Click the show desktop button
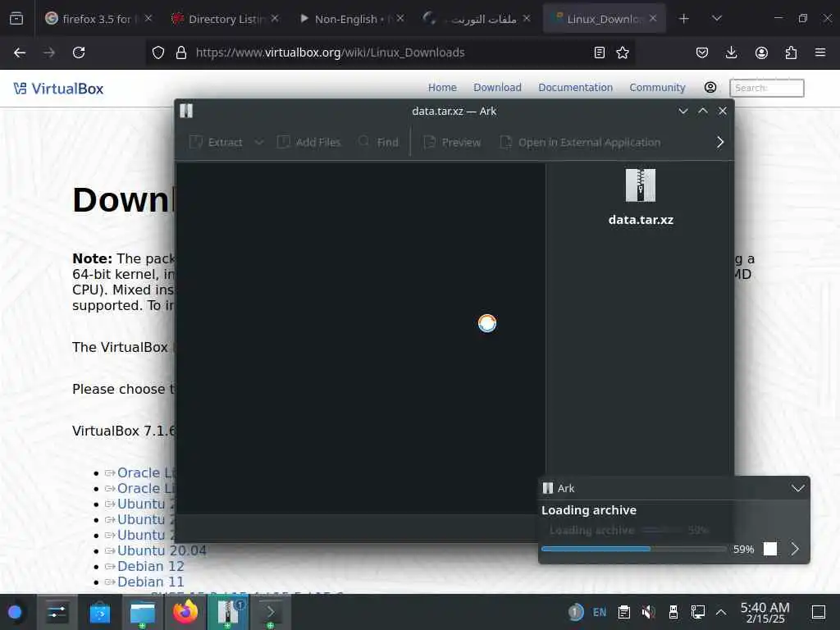840x630 pixels. click(819, 612)
